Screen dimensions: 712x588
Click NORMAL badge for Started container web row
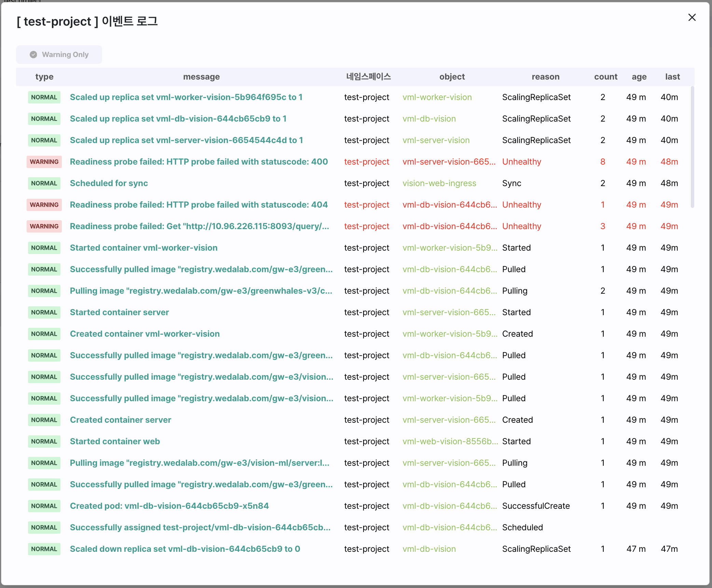[44, 442]
